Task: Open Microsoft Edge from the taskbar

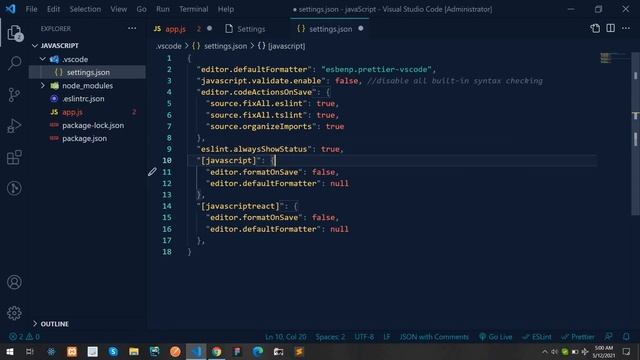Action: (x=258, y=351)
